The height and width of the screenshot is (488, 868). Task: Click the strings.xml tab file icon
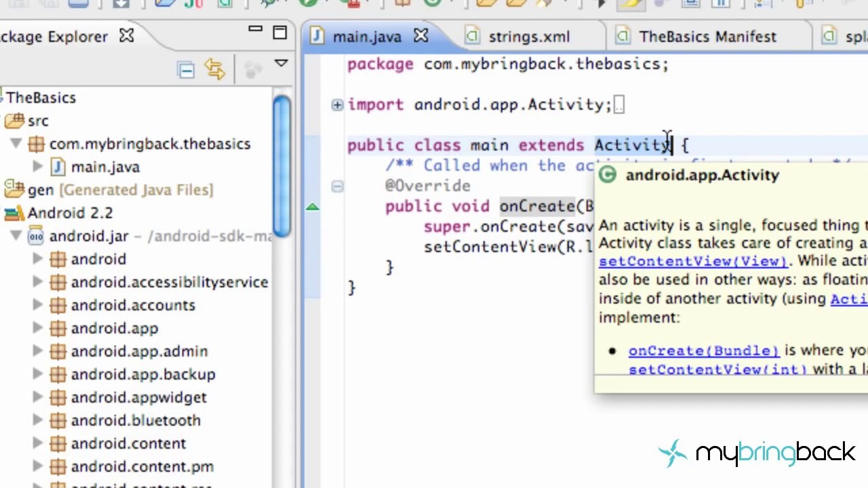[x=473, y=36]
